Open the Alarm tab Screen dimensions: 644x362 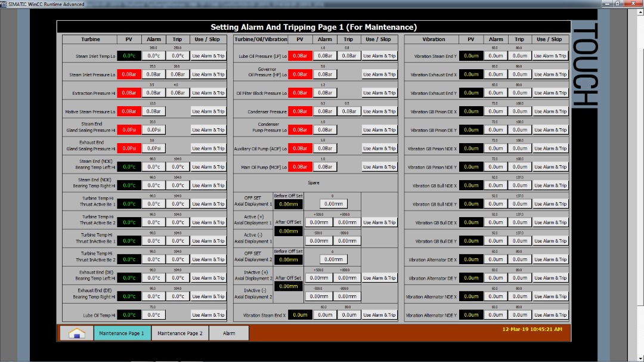click(229, 333)
